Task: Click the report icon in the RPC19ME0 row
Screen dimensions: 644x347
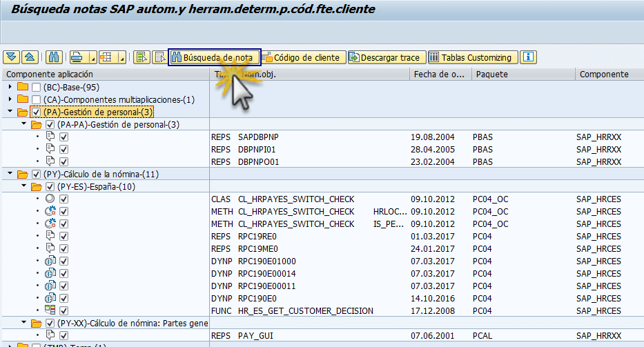Action: click(50, 248)
